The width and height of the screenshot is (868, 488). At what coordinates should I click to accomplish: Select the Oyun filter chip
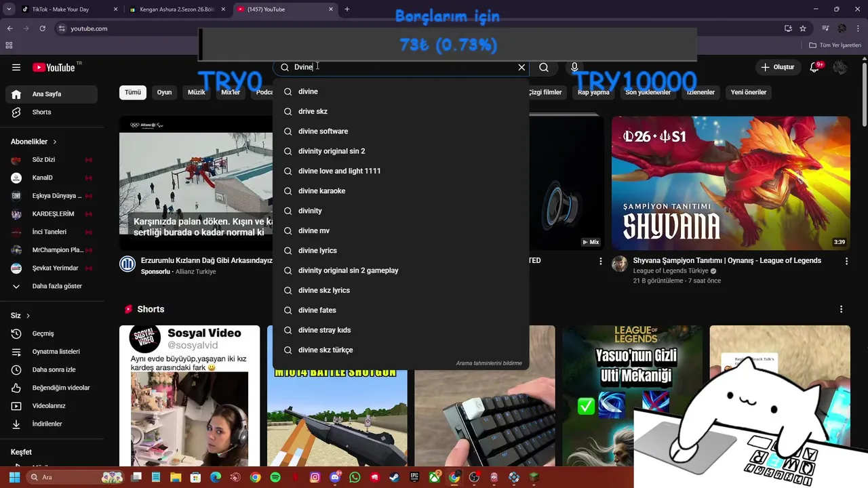[x=165, y=92]
